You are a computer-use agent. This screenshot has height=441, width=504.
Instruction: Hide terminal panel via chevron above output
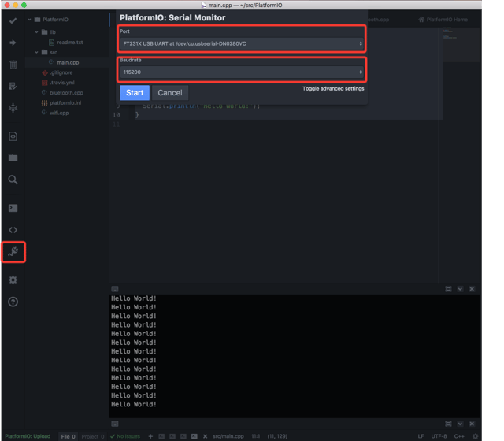click(x=460, y=289)
